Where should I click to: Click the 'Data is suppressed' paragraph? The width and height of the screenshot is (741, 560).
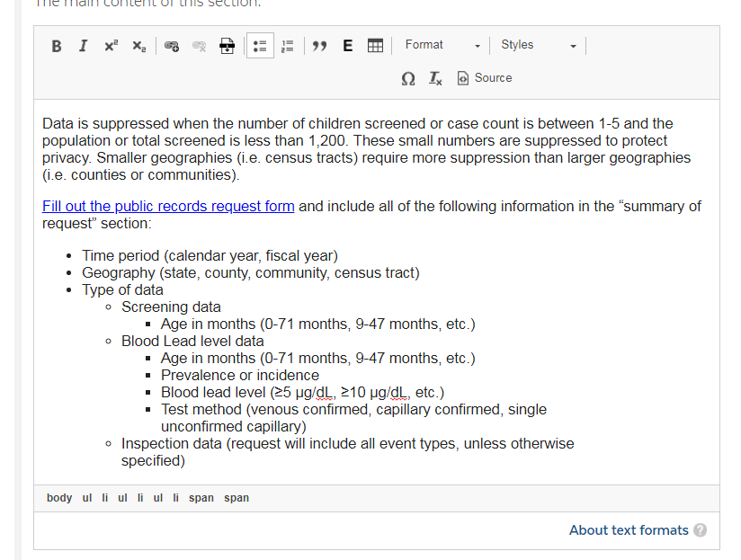[366, 149]
